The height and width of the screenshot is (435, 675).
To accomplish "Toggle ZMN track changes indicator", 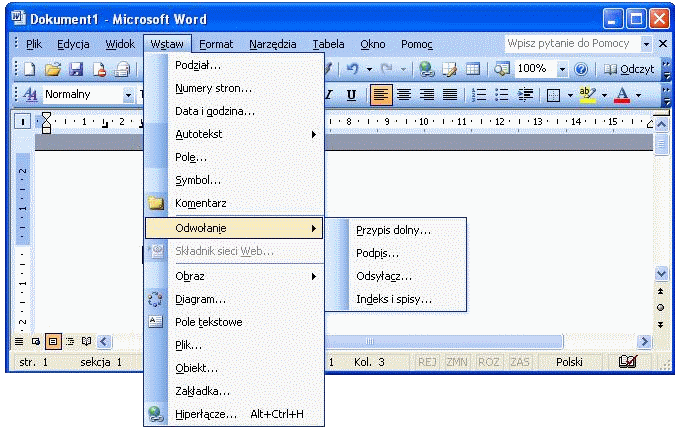I will point(457,362).
